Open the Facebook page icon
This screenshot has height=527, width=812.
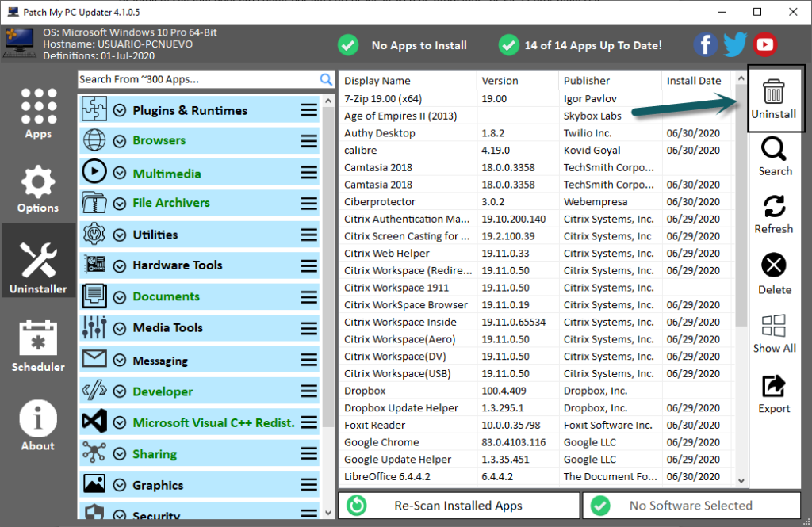[705, 45]
